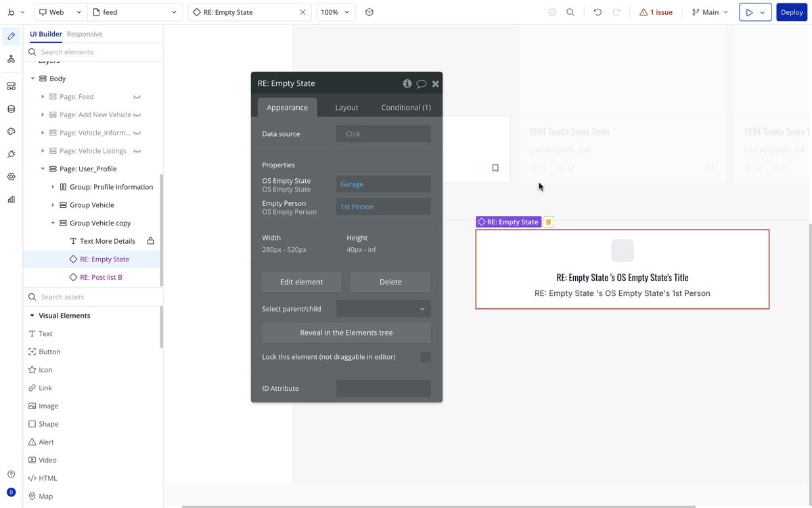
Task: Click the Garage property value
Action: pos(383,184)
